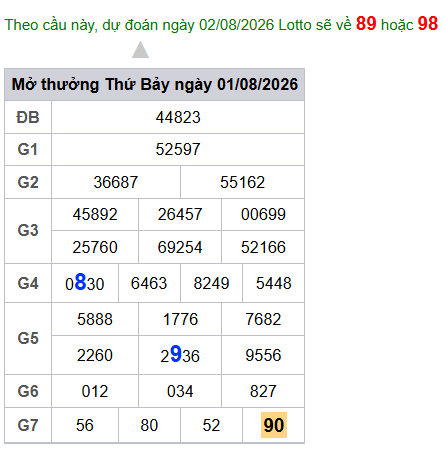
Task: Click G5 number 5888
Action: coord(95,319)
